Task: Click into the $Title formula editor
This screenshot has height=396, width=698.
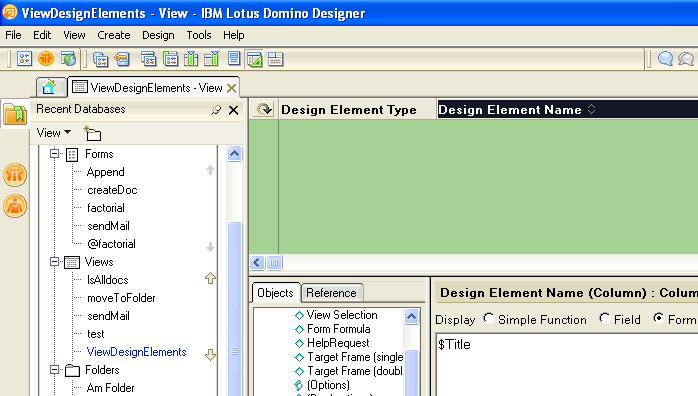Action: (x=567, y=365)
